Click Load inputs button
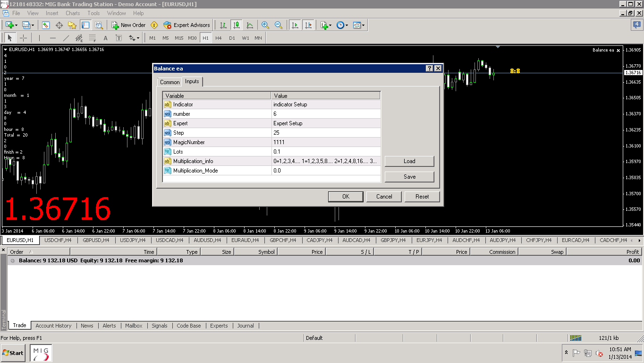Screen dimensions: 644x363 point(409,161)
